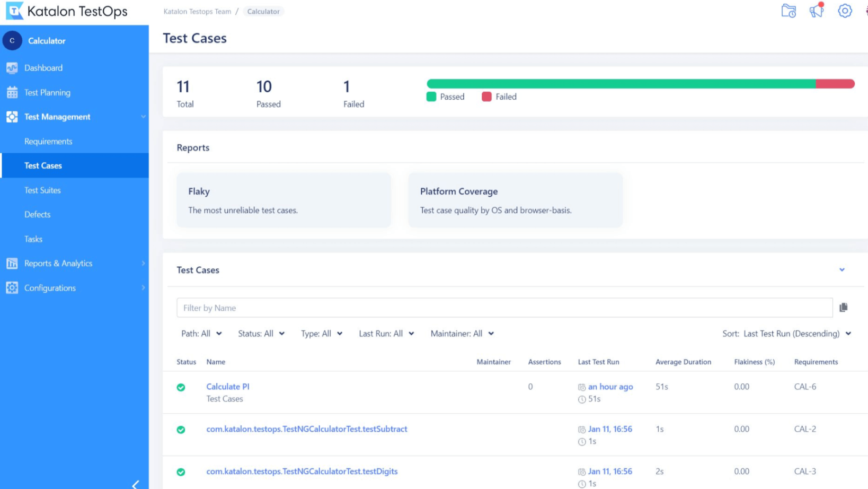Expand the Reports & Analytics chevron
The image size is (868, 489).
coord(143,263)
